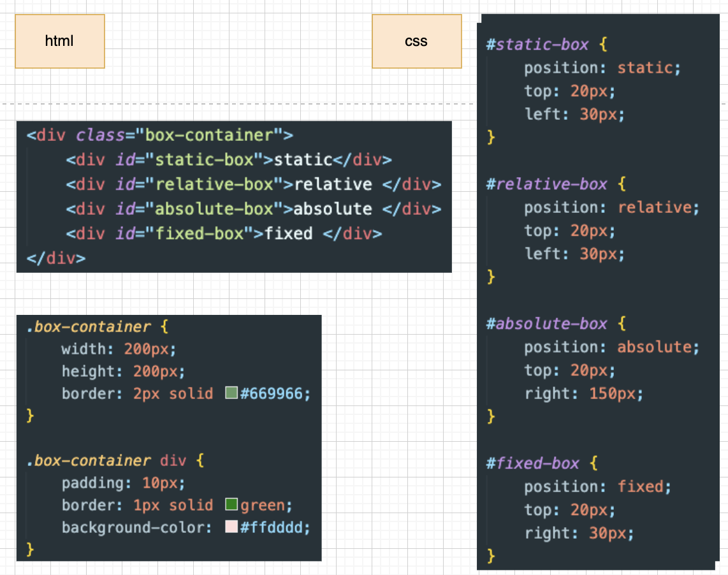728x575 pixels.
Task: Click the position: fixed declaration
Action: click(x=598, y=486)
